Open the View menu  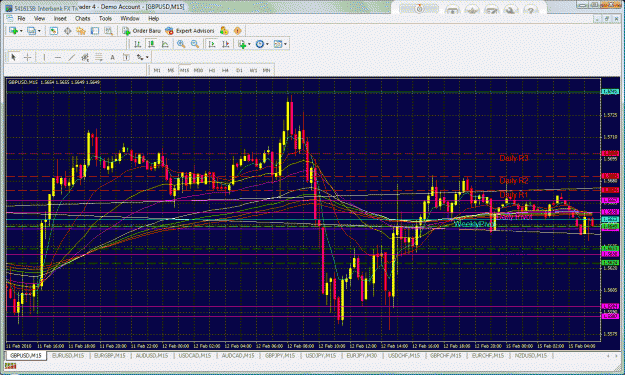point(39,18)
